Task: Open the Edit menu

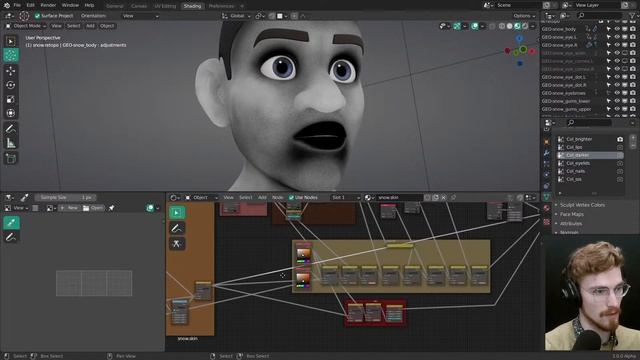Action: coord(31,5)
